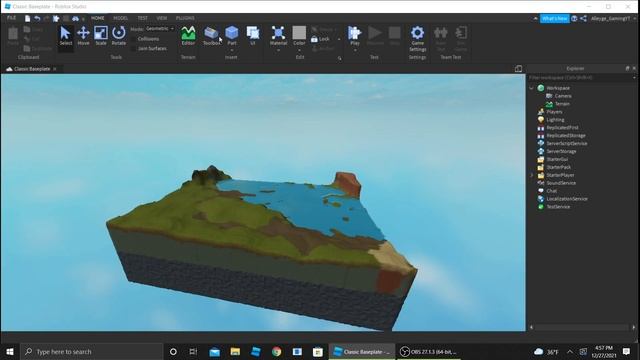
Task: Expand the StarterPlayer tree node
Action: pyautogui.click(x=531, y=175)
